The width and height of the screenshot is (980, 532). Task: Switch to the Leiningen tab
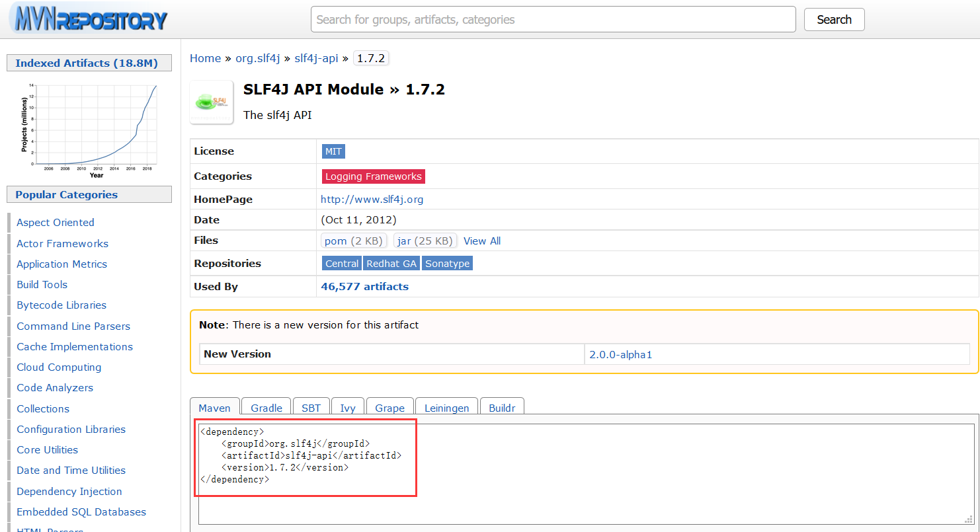coord(446,408)
